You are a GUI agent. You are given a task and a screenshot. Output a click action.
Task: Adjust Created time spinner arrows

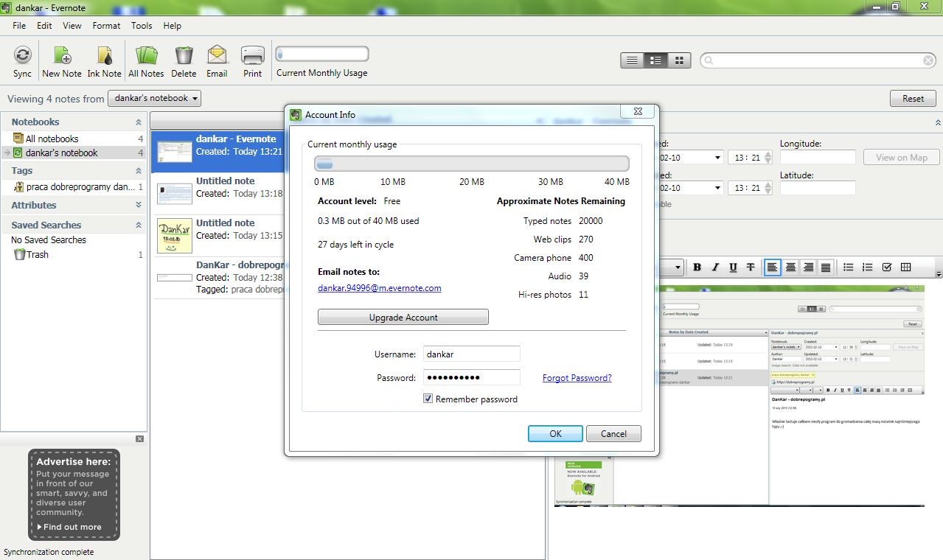click(768, 157)
